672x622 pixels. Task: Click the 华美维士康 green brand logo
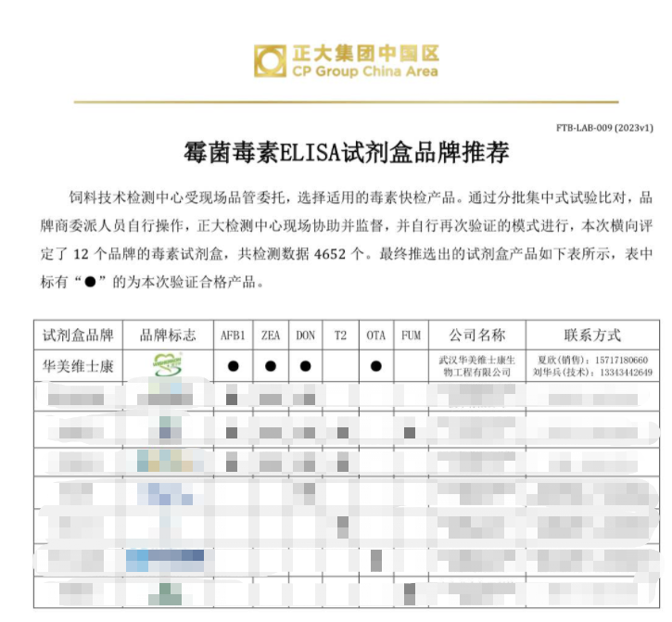(x=168, y=365)
